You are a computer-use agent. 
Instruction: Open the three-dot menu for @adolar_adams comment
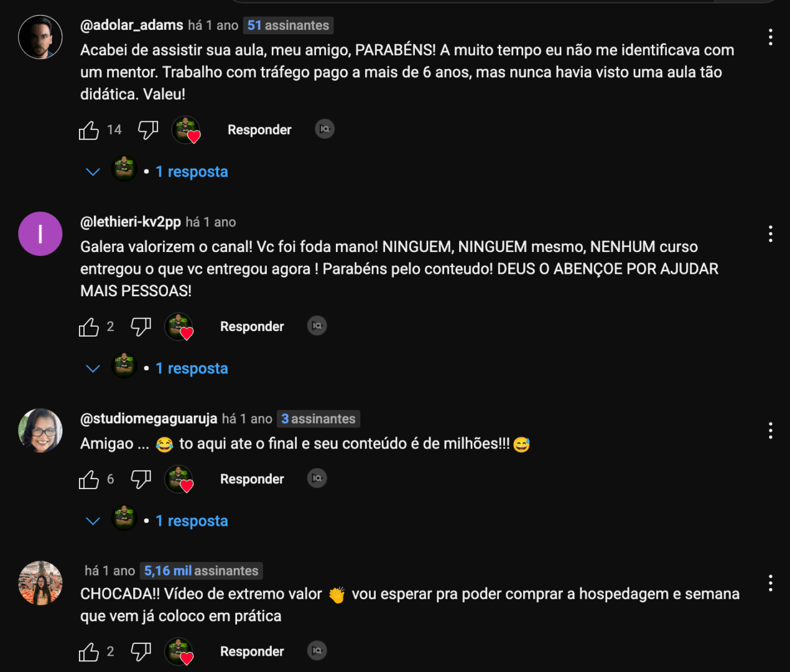pyautogui.click(x=771, y=37)
